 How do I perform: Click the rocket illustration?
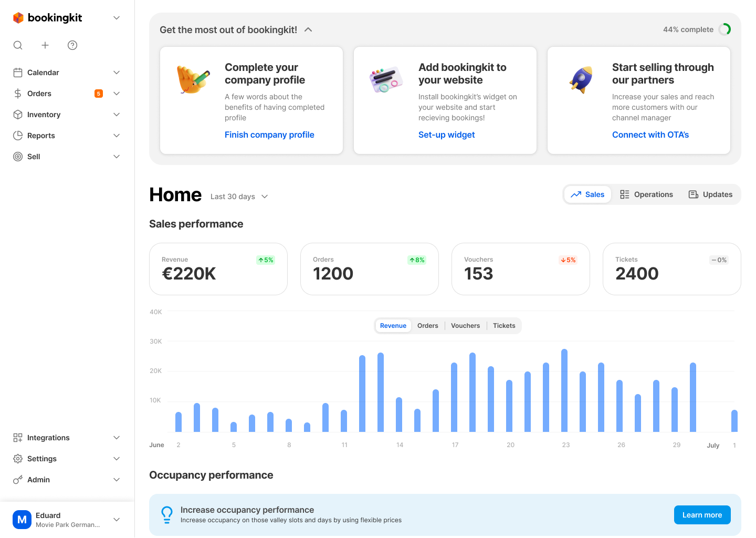pyautogui.click(x=581, y=80)
